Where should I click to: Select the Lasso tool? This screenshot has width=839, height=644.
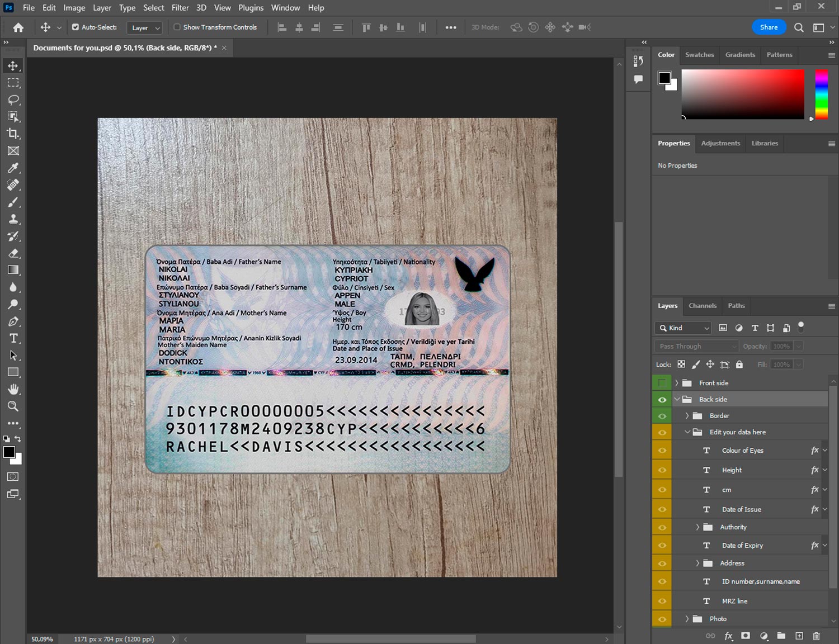13,100
